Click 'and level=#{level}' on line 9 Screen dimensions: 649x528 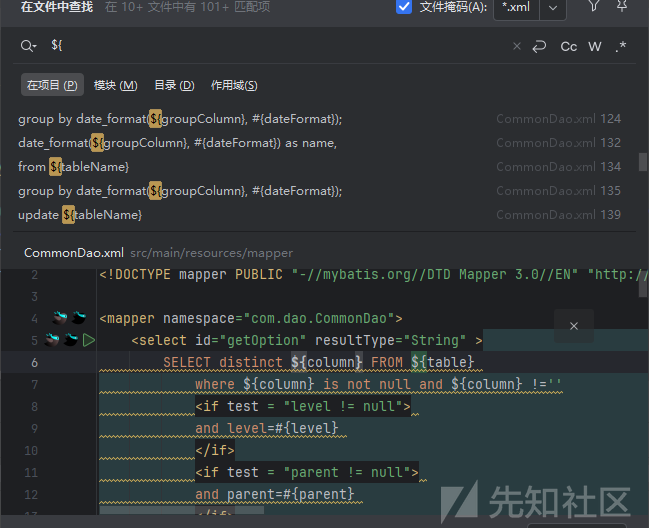(x=267, y=428)
